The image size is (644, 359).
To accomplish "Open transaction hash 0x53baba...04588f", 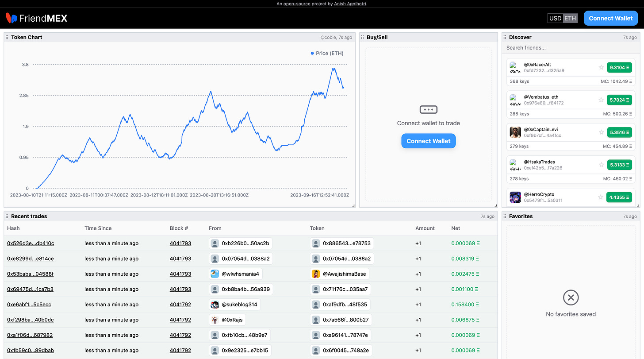I will coord(31,274).
